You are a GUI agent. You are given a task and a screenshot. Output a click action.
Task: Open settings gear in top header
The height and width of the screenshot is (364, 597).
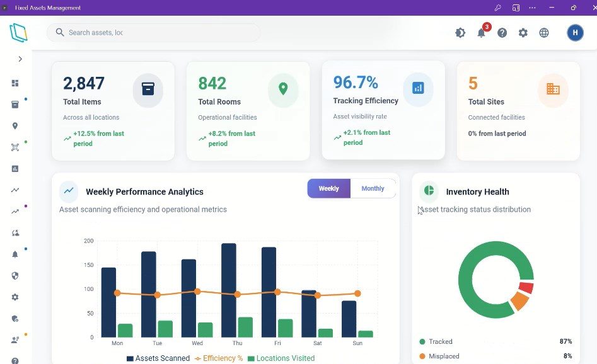(523, 33)
